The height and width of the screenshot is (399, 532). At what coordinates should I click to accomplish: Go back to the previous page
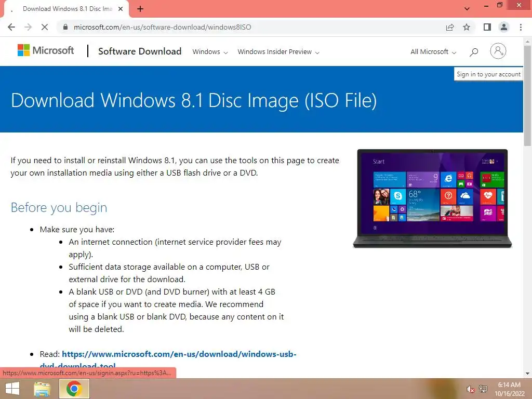tap(11, 27)
